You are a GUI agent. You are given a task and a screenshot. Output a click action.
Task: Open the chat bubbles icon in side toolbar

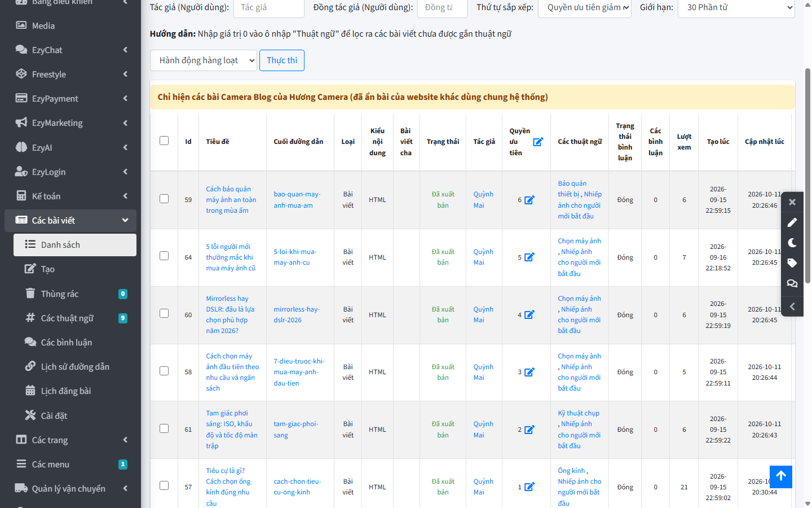(x=792, y=283)
